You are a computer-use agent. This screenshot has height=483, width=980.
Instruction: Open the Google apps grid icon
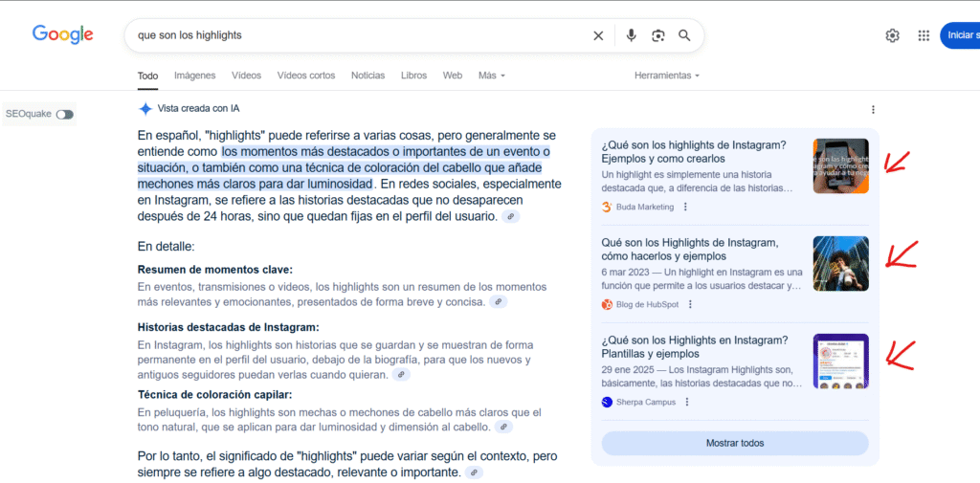pyautogui.click(x=924, y=35)
